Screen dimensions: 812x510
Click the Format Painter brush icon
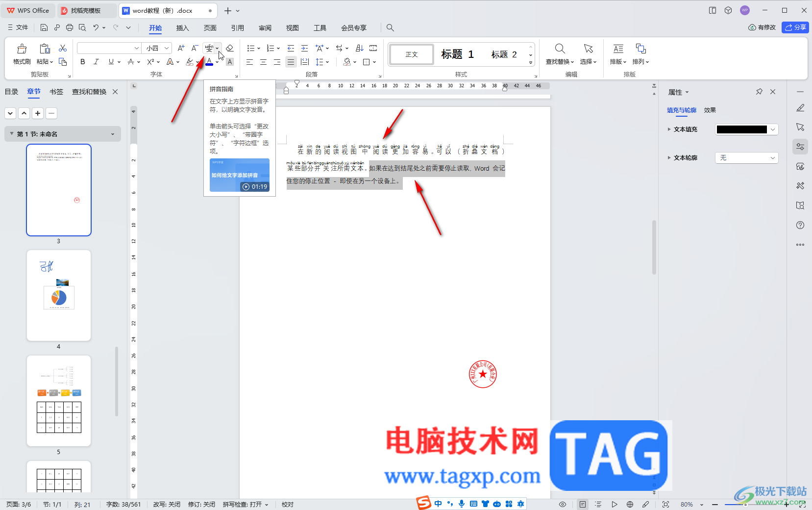(x=22, y=49)
